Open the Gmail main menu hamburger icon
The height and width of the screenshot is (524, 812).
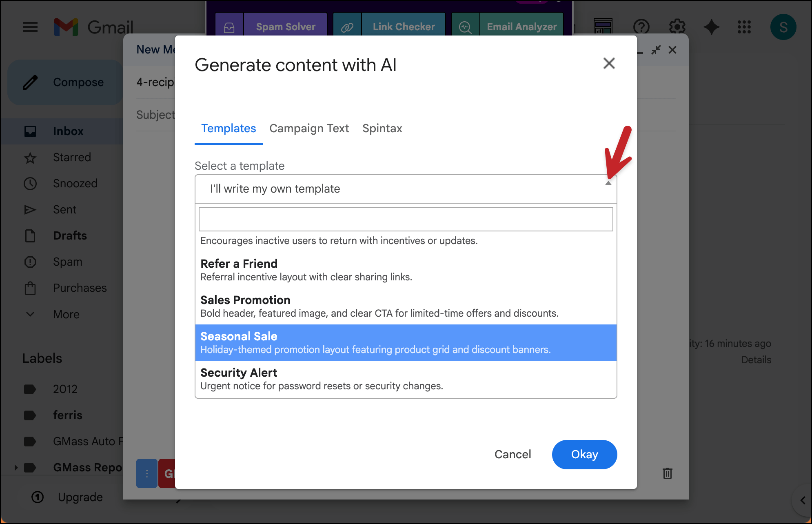click(x=30, y=27)
